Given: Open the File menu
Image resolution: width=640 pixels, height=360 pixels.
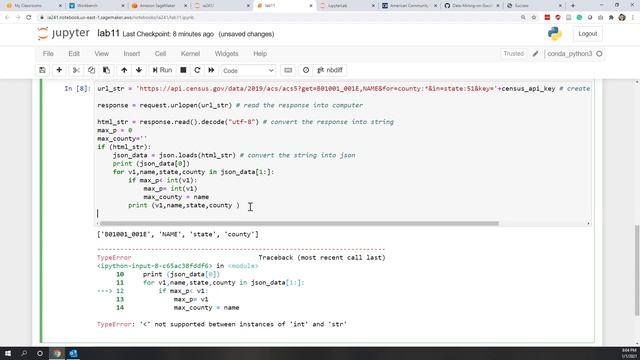Looking at the screenshot, I should click(x=48, y=53).
